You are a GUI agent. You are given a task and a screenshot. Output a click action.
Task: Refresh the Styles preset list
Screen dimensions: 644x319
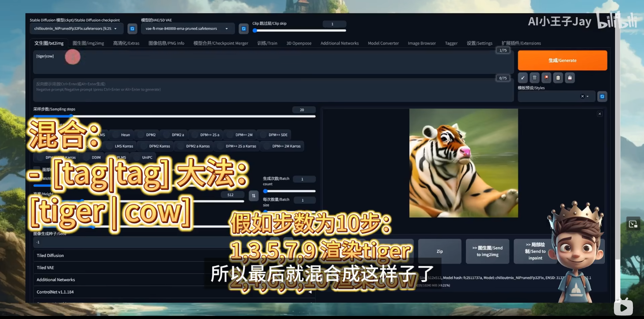[x=602, y=96]
